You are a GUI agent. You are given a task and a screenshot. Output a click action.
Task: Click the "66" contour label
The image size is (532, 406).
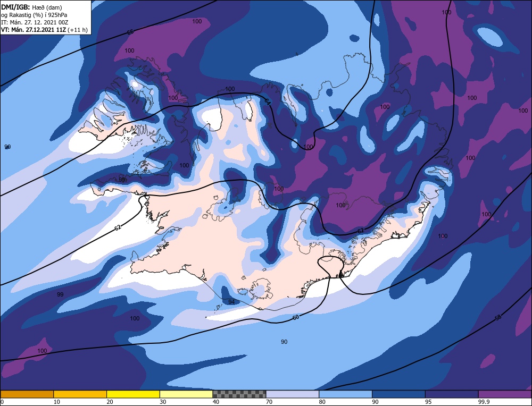pos(130,32)
